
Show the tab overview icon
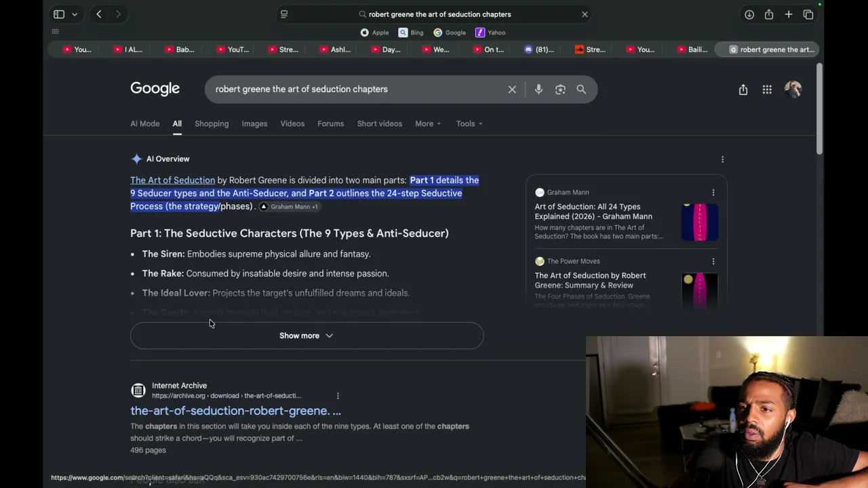pos(808,14)
